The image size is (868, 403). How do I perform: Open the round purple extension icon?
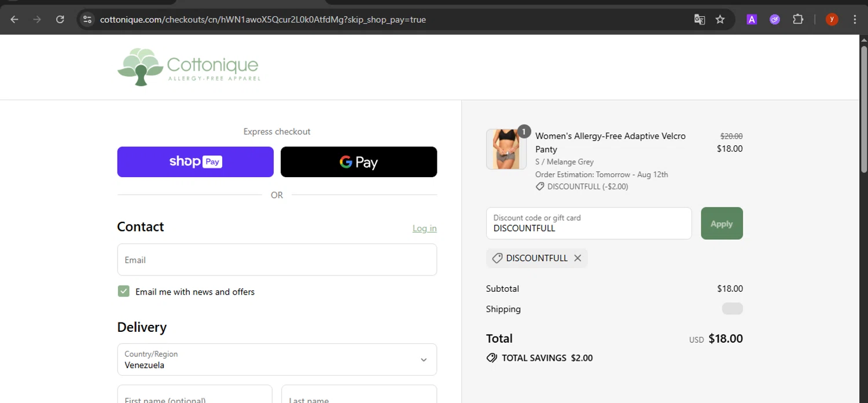[x=775, y=20]
